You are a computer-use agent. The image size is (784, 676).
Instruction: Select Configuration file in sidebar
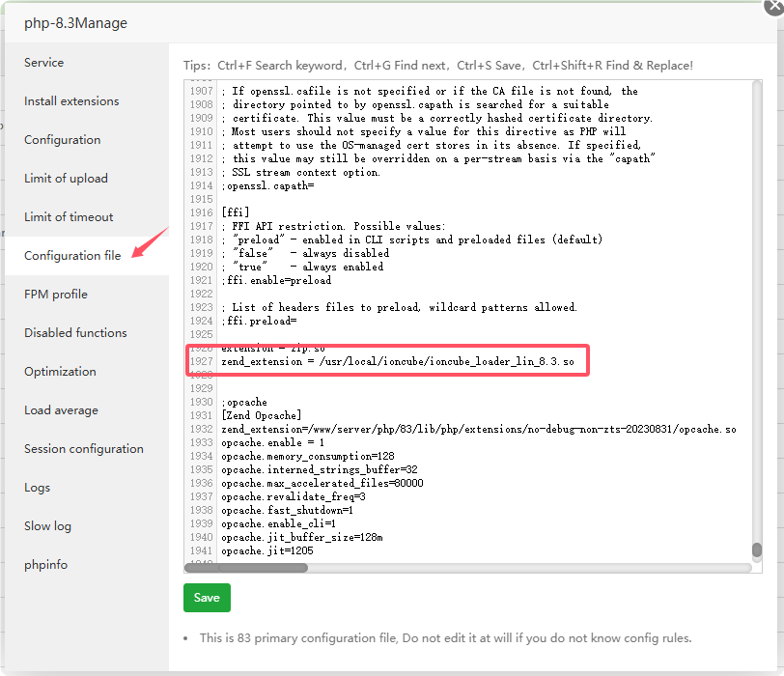point(72,256)
